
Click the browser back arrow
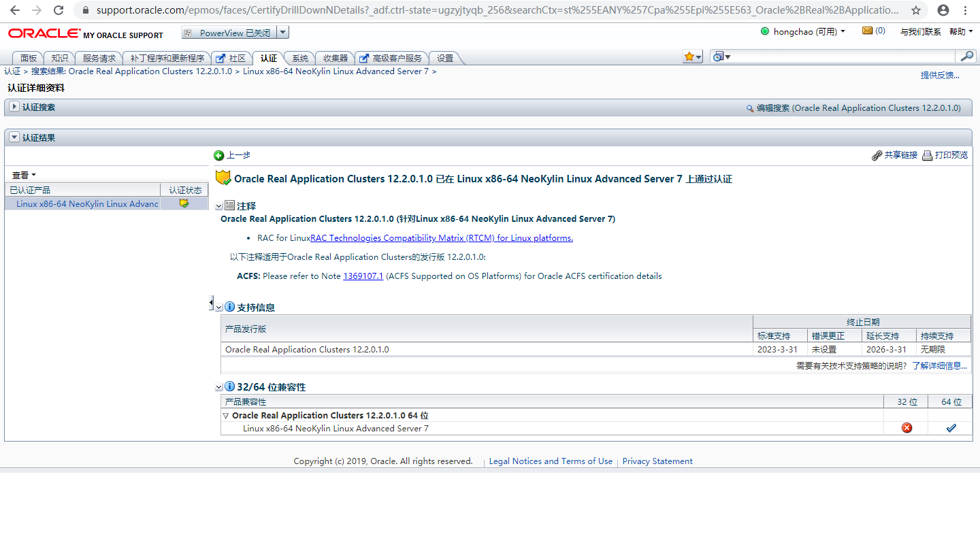14,10
